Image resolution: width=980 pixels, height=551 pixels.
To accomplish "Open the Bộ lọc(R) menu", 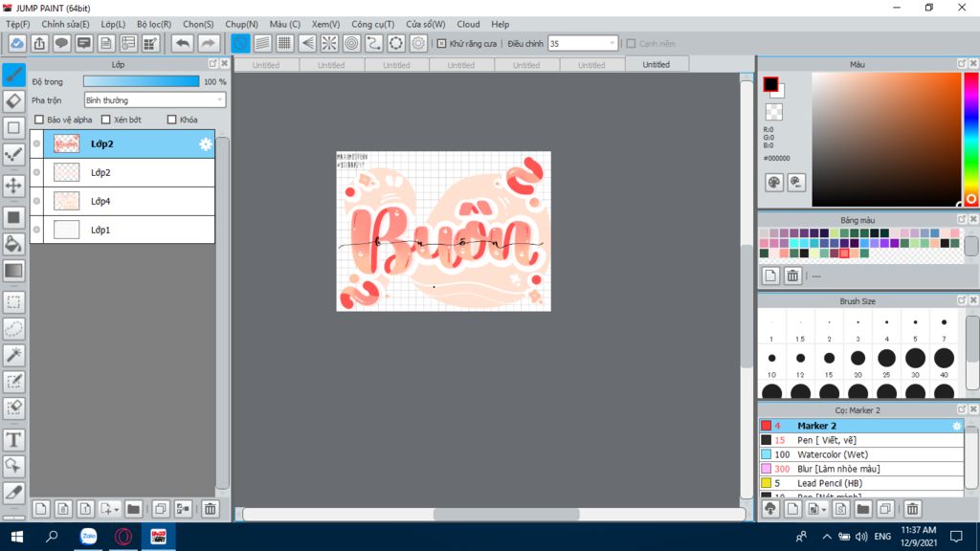I will pos(154,24).
